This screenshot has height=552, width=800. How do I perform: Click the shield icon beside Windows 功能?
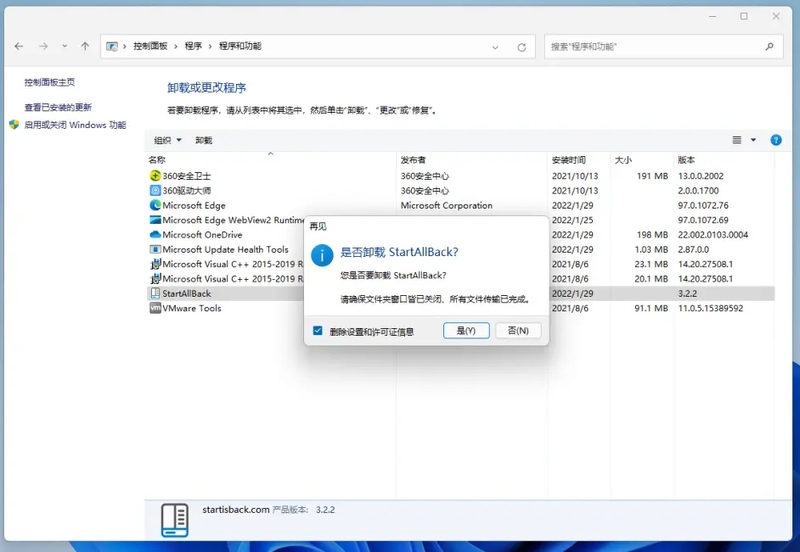tap(14, 124)
